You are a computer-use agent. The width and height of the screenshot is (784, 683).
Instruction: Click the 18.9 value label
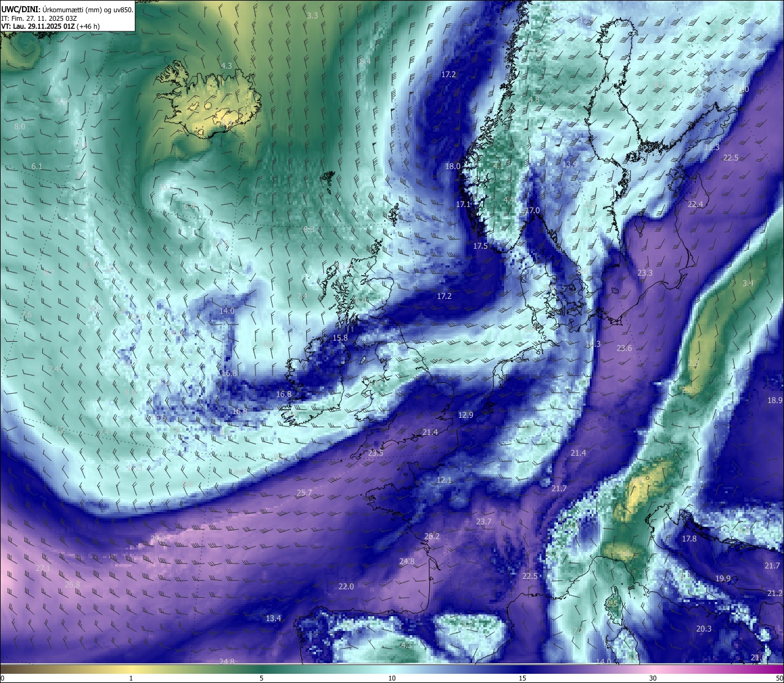coord(775,401)
